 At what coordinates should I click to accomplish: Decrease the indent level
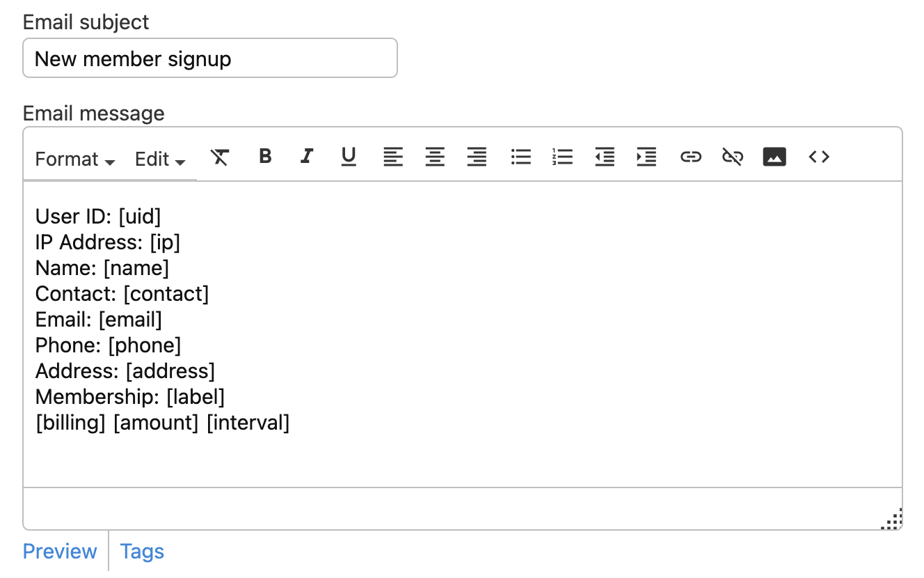coord(605,157)
